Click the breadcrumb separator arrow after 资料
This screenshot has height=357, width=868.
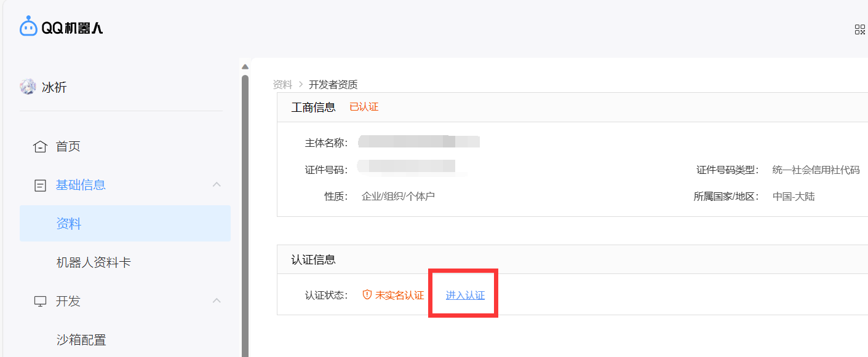click(301, 84)
